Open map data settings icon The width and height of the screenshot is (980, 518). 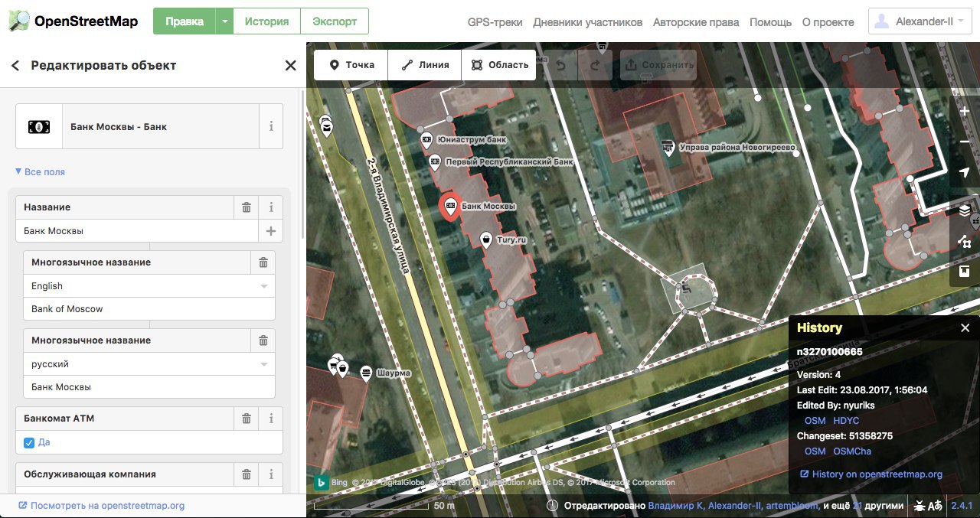coord(965,241)
